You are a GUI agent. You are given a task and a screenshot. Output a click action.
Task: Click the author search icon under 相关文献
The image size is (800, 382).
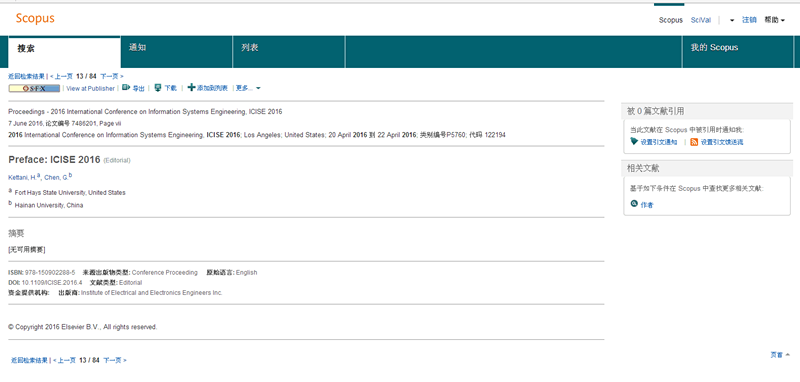pyautogui.click(x=634, y=203)
